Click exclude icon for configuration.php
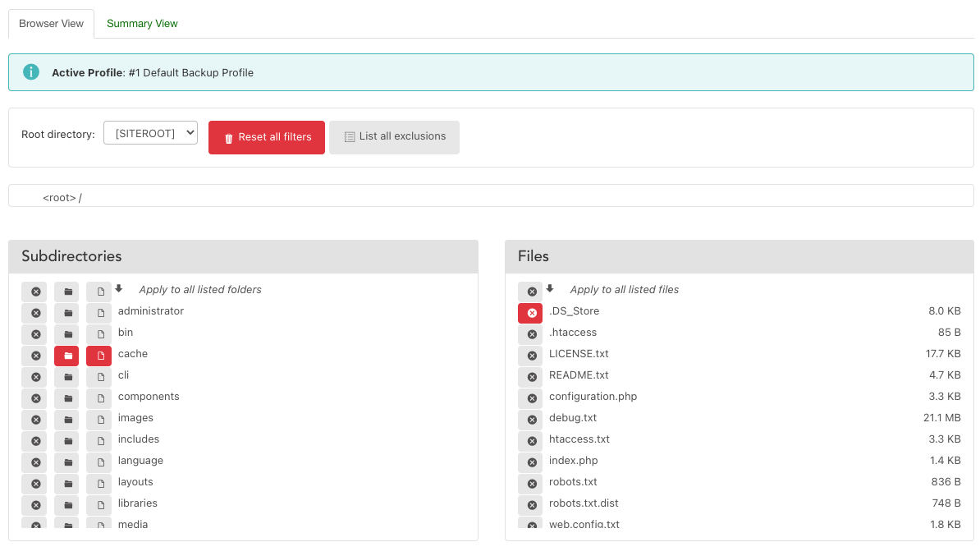The height and width of the screenshot is (556, 980). 531,398
